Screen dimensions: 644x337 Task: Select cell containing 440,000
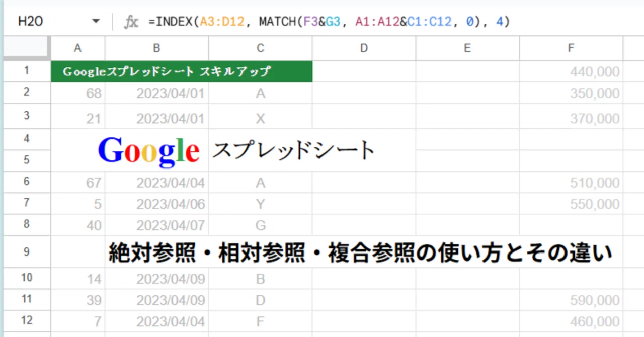coord(571,72)
